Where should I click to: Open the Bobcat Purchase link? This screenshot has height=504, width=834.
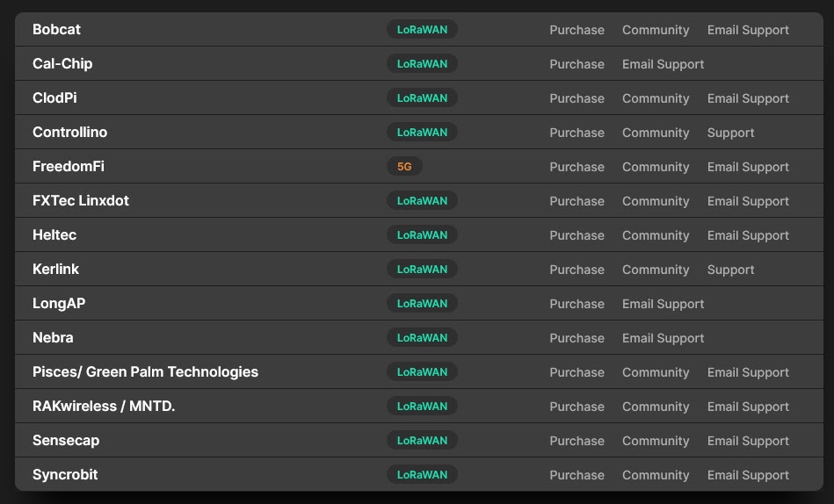577,30
